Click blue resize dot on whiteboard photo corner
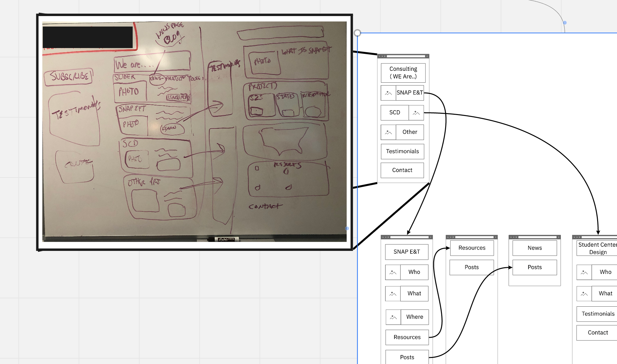This screenshot has width=617, height=364. (347, 228)
